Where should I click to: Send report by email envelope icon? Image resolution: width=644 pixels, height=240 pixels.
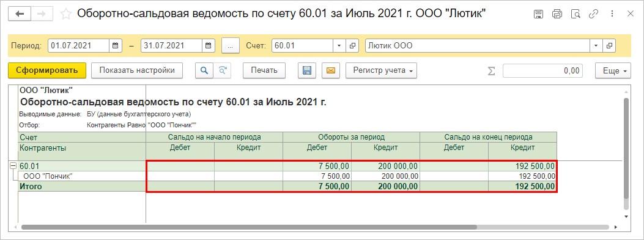pyautogui.click(x=331, y=70)
